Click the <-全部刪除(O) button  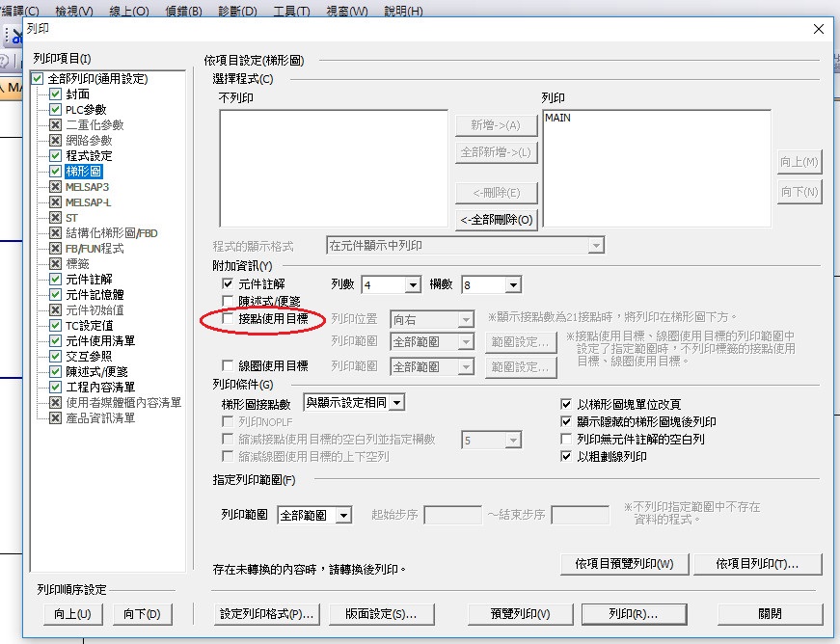497,220
